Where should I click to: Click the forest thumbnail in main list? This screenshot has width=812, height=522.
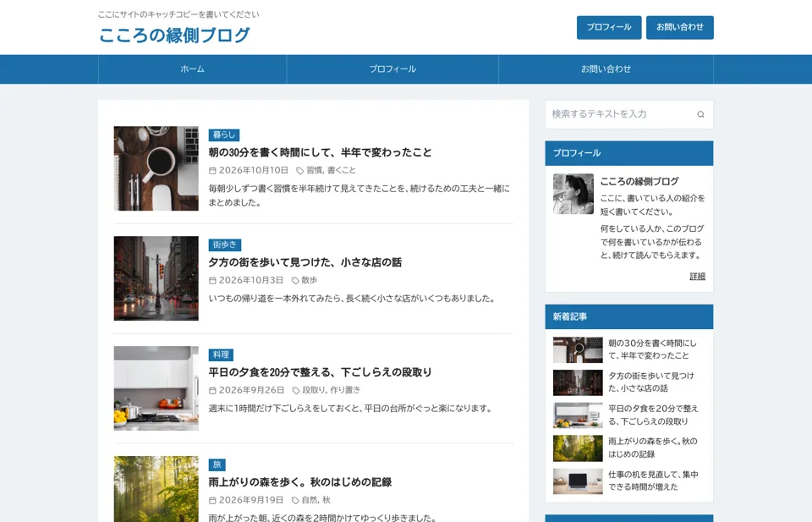(x=156, y=489)
